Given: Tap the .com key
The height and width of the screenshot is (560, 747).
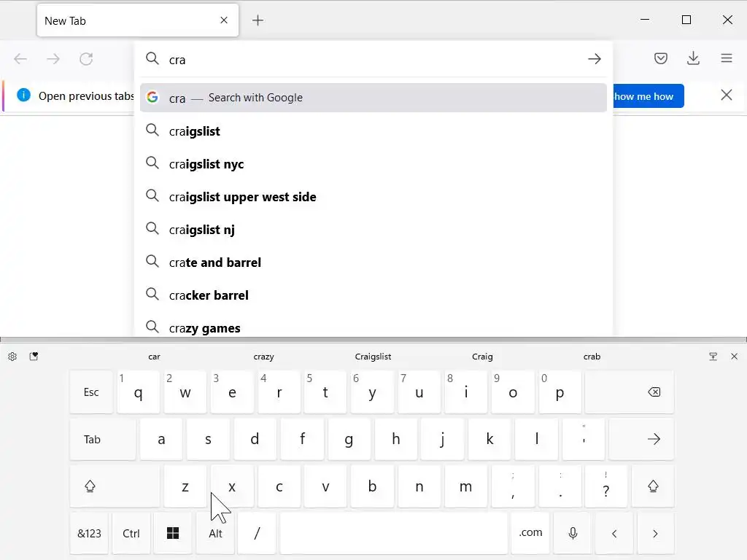Looking at the screenshot, I should 531,533.
